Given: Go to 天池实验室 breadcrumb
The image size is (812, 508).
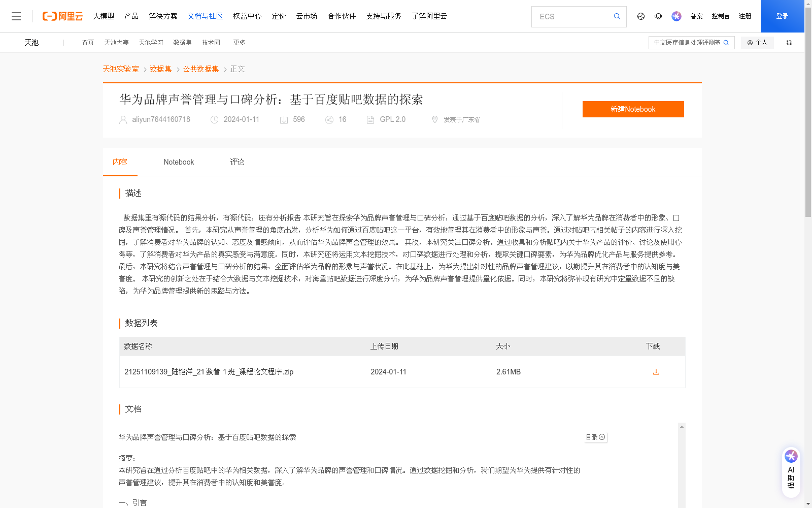Looking at the screenshot, I should (121, 69).
